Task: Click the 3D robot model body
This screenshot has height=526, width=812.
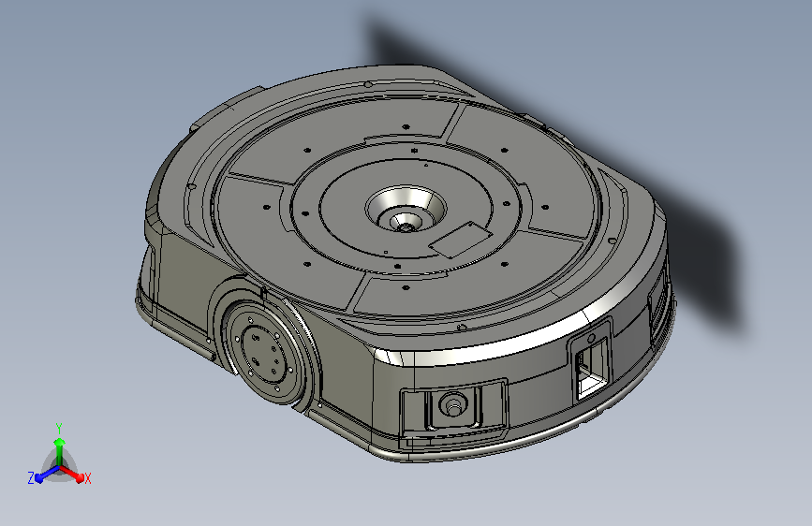Action: (406, 264)
